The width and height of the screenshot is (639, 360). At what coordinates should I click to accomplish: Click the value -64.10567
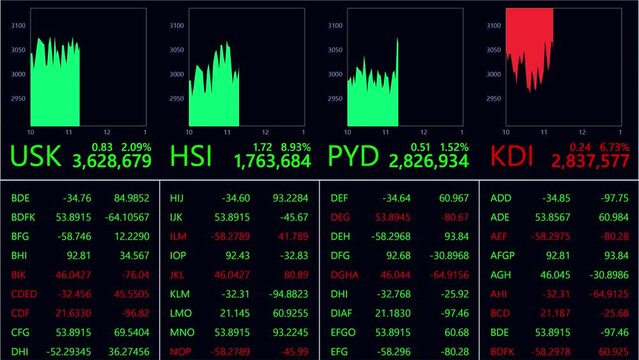127,217
